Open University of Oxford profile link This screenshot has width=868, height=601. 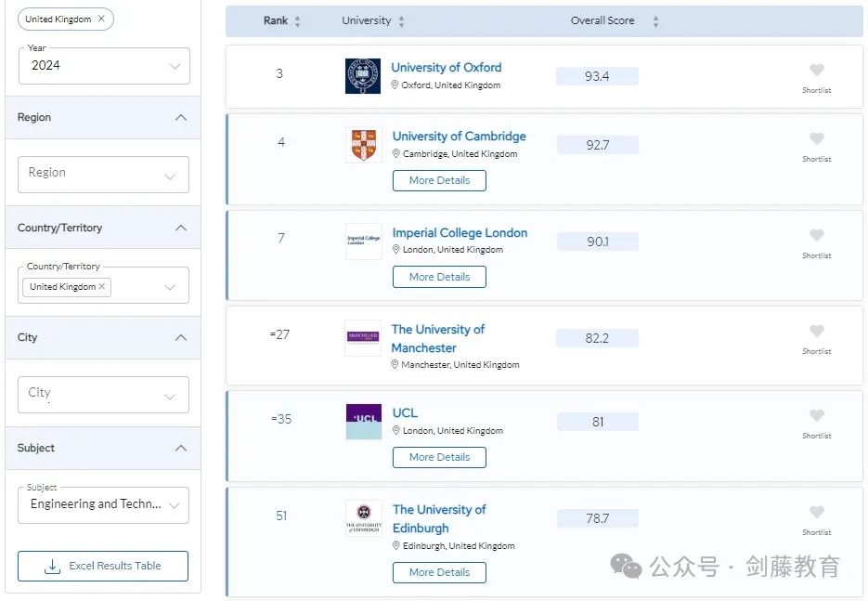pyautogui.click(x=447, y=68)
